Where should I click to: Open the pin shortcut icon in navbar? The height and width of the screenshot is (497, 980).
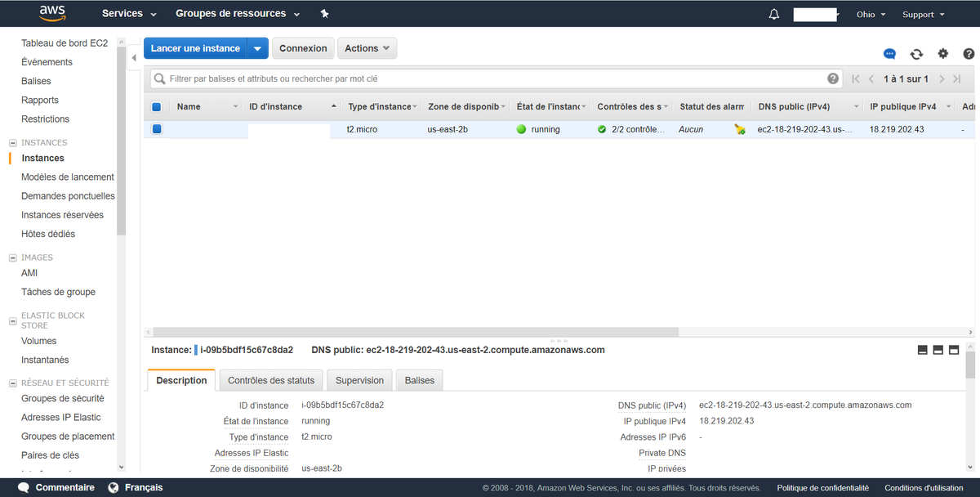click(x=324, y=14)
